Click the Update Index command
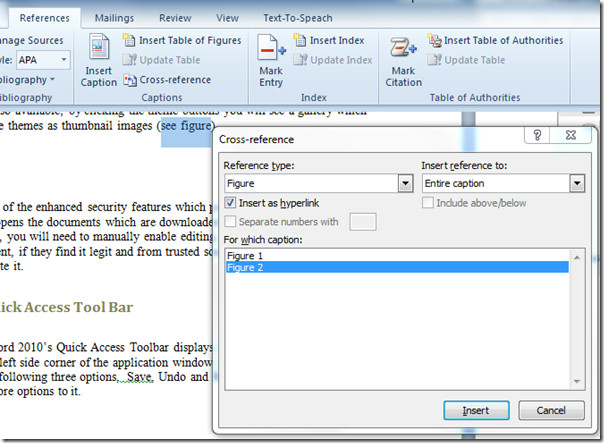Viewport: 604px width, 443px height. (x=333, y=60)
